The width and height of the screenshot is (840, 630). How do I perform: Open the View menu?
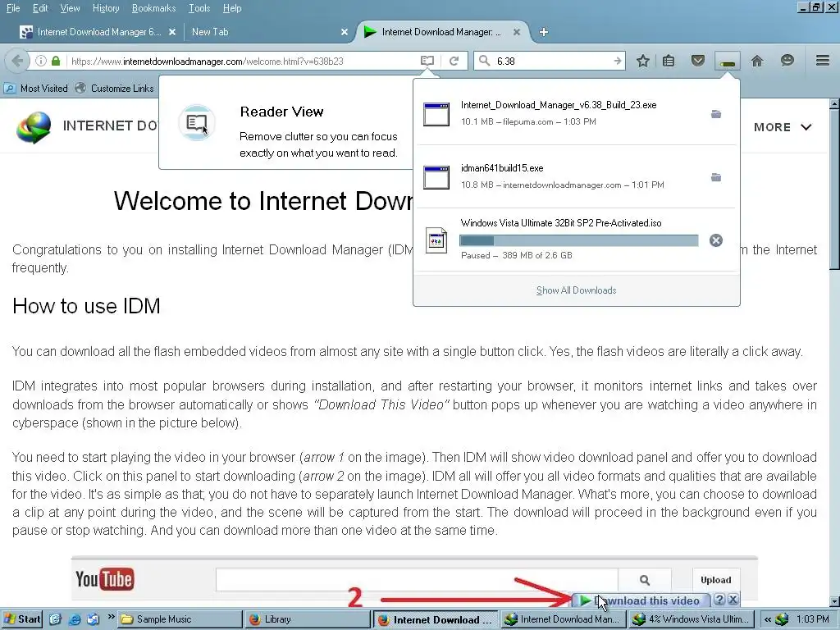pyautogui.click(x=70, y=8)
